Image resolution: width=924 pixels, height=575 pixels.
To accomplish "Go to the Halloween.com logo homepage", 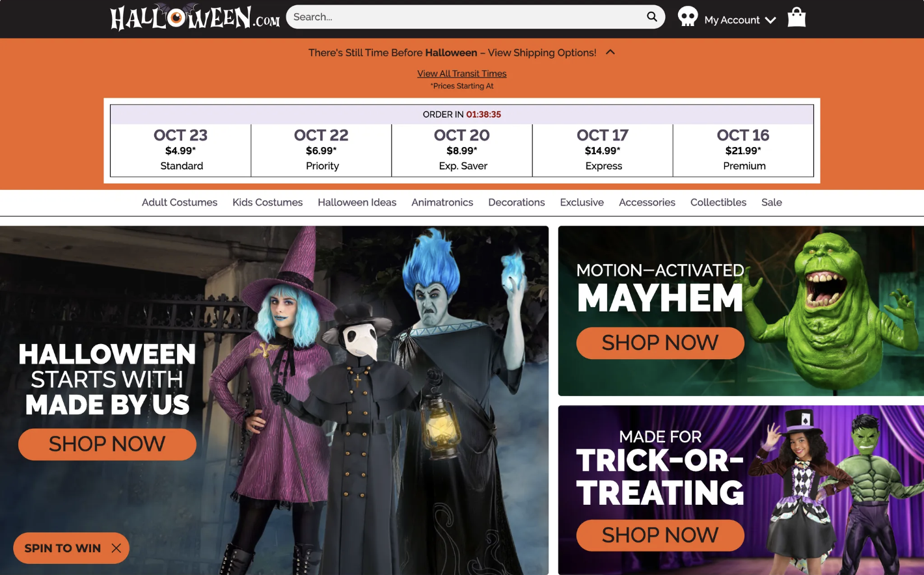I will coord(195,18).
